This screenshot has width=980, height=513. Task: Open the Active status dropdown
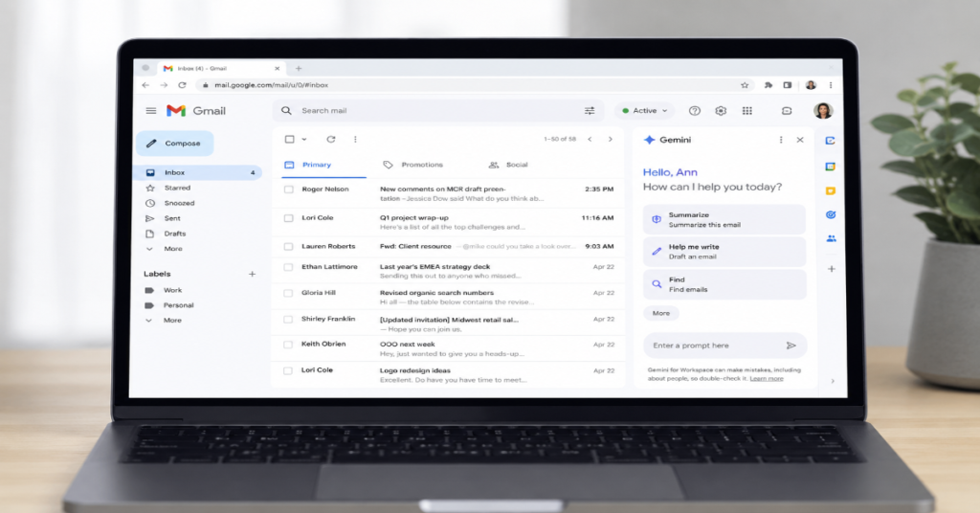(644, 111)
